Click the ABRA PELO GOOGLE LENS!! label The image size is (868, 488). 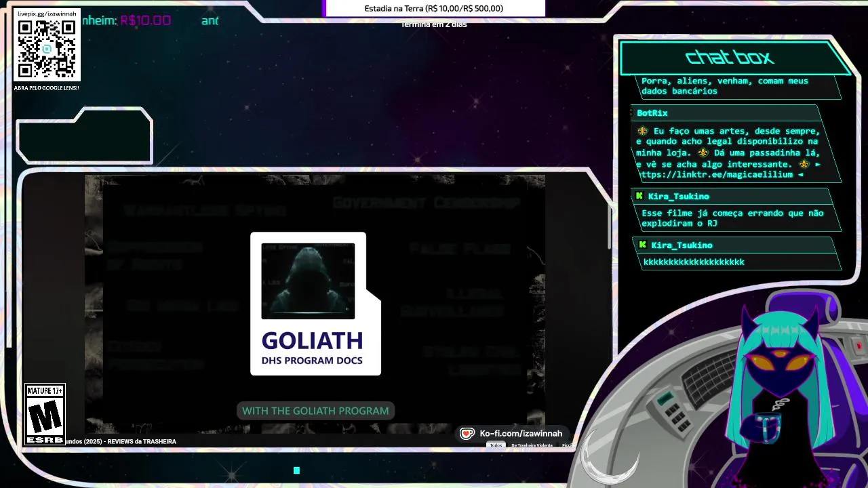tap(46, 88)
